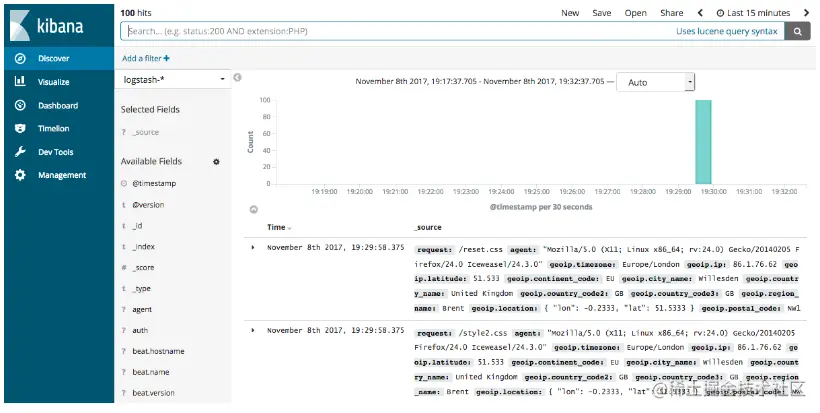Open Timelion mask icon
Viewport: 820px width, 413px height.
point(20,128)
